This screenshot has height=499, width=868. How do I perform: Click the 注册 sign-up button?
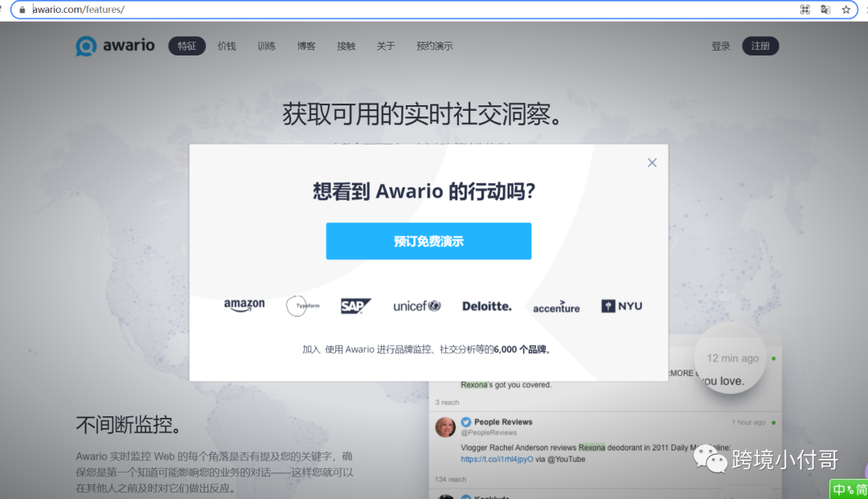point(760,46)
